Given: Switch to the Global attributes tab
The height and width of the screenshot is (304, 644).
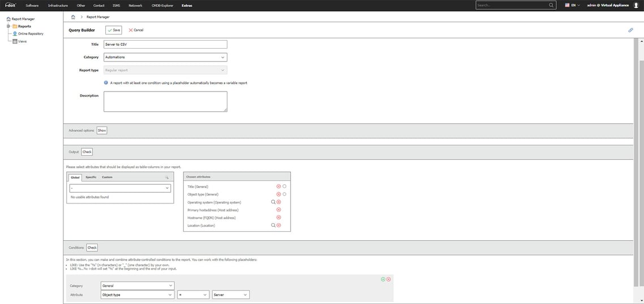Looking at the screenshot, I should [x=75, y=177].
